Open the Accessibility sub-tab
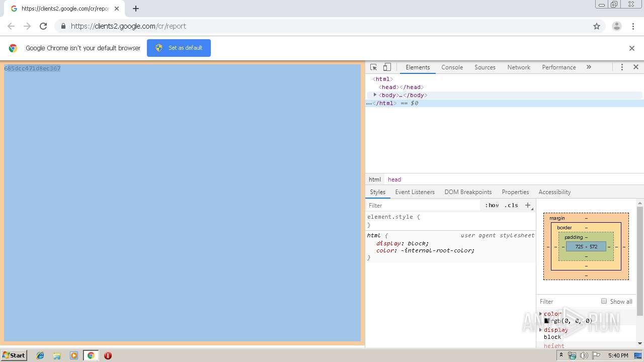Screen dimensions: 644x362 554,192
